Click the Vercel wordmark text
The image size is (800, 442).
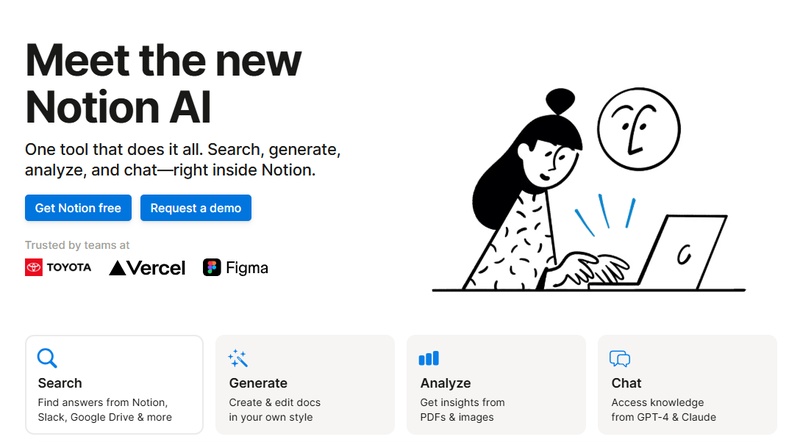156,268
